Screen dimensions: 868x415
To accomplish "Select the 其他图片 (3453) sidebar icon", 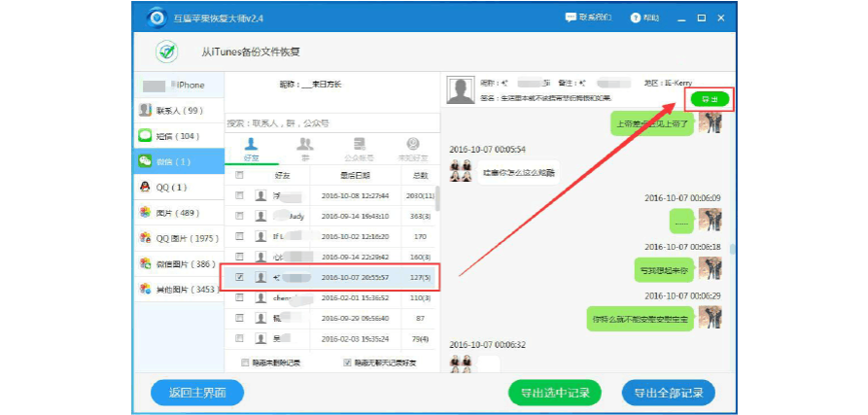I will pyautogui.click(x=145, y=289).
